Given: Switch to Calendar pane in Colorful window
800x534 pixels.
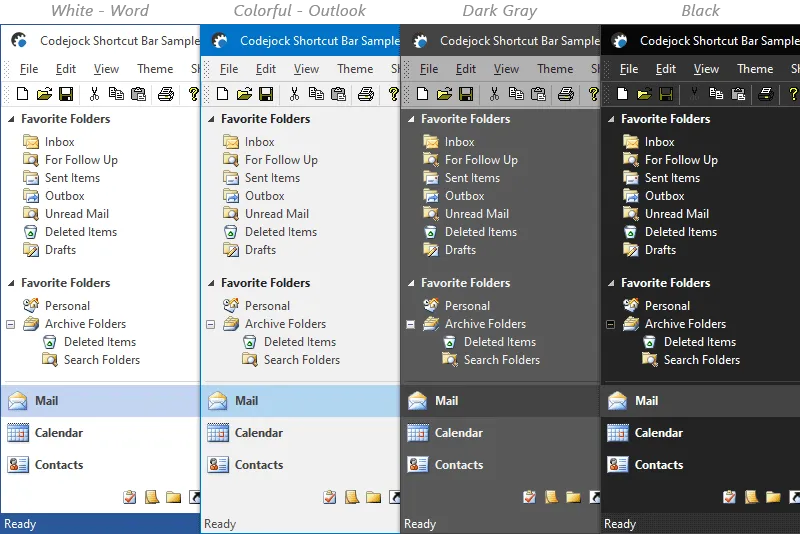Looking at the screenshot, I should [x=301, y=433].
